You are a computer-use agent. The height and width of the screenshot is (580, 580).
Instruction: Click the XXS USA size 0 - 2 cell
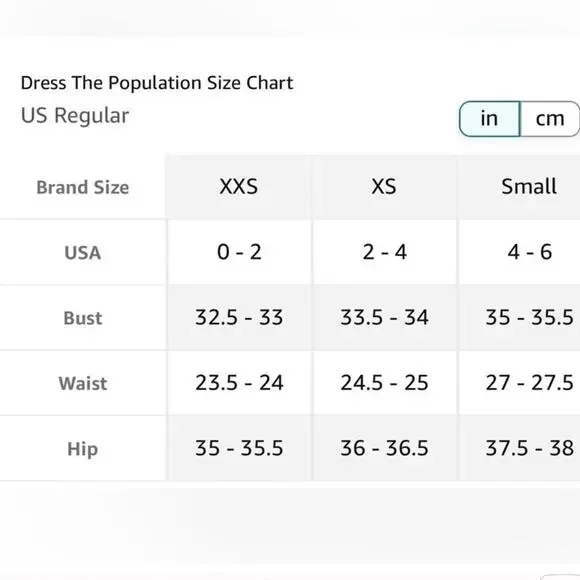(239, 252)
